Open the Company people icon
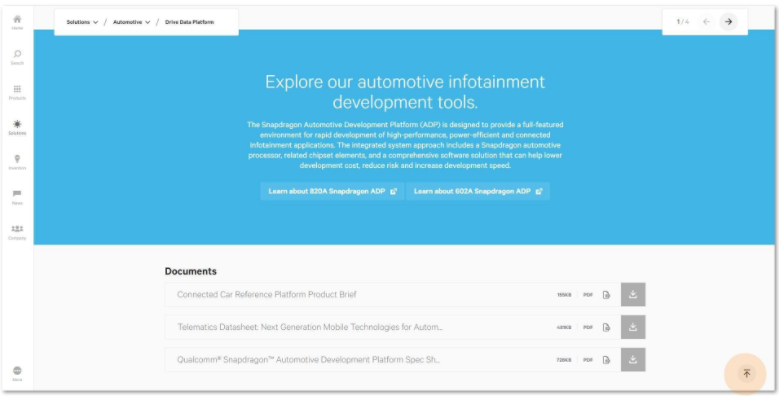Screen dimensions: 779x396 17,232
